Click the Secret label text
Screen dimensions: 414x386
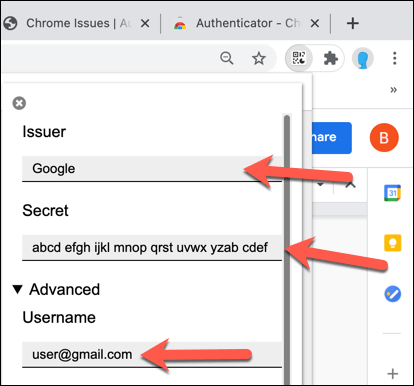pos(45,211)
